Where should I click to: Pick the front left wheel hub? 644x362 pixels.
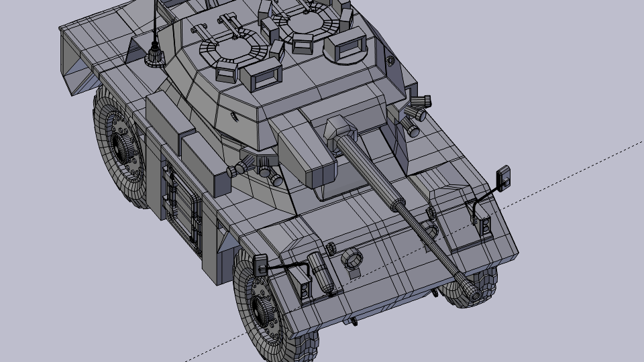261,310
